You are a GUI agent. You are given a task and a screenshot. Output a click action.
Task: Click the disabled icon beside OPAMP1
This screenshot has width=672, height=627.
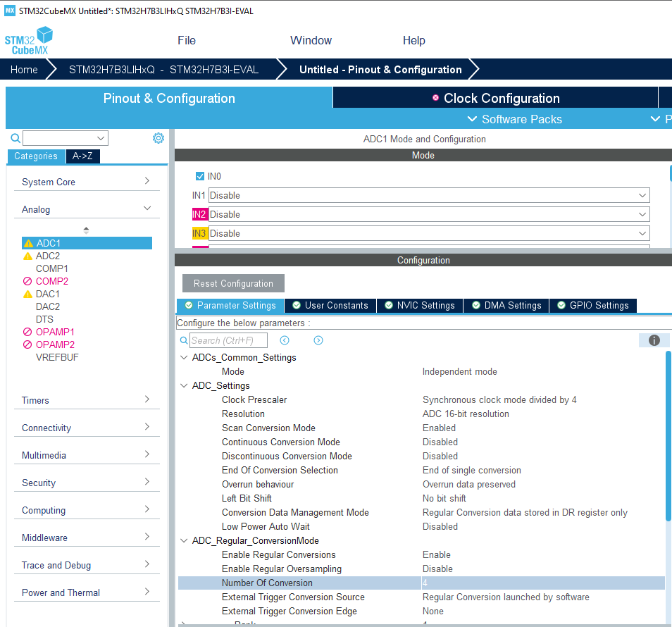coord(27,332)
